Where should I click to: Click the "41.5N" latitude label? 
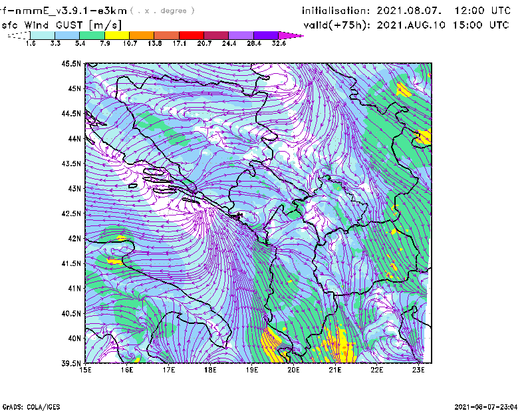tap(71, 263)
